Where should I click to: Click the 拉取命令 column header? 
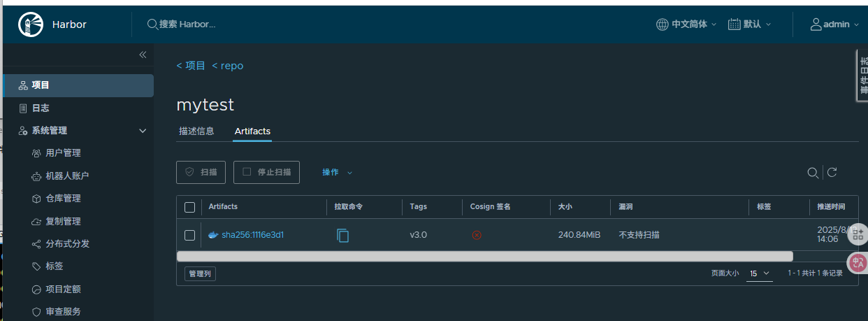point(348,207)
